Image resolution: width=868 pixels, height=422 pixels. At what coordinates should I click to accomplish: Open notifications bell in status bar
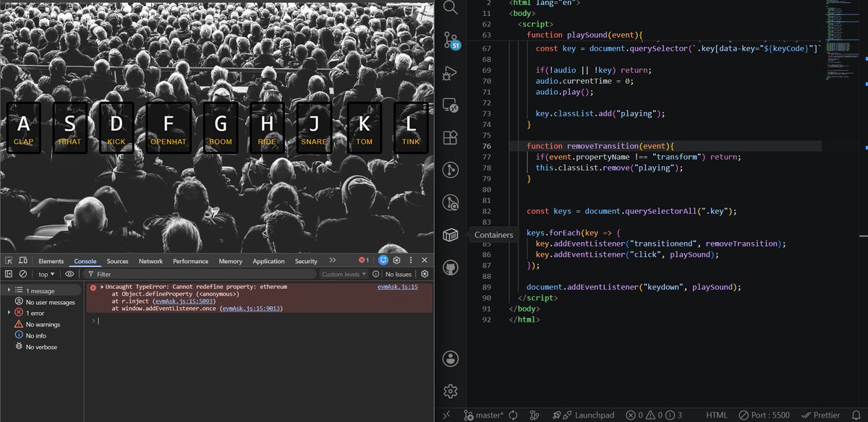click(857, 415)
